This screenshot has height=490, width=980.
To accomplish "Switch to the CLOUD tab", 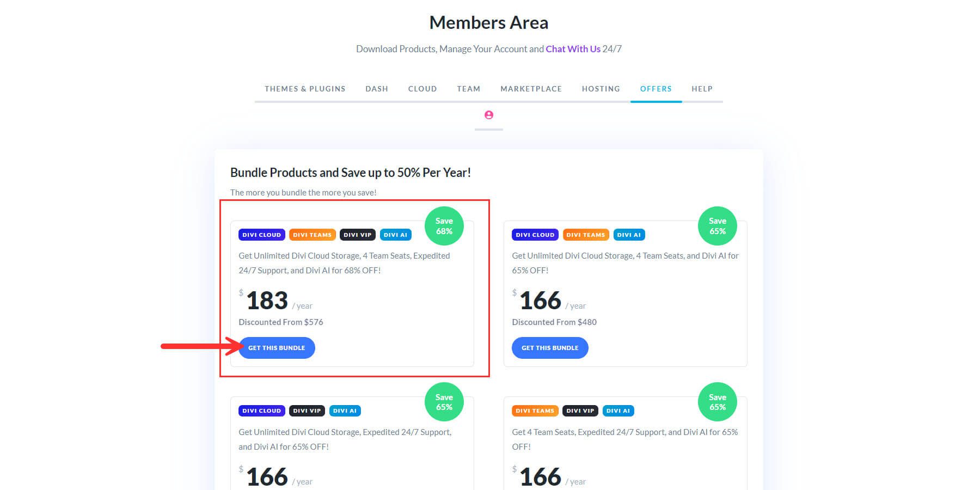I will [422, 88].
